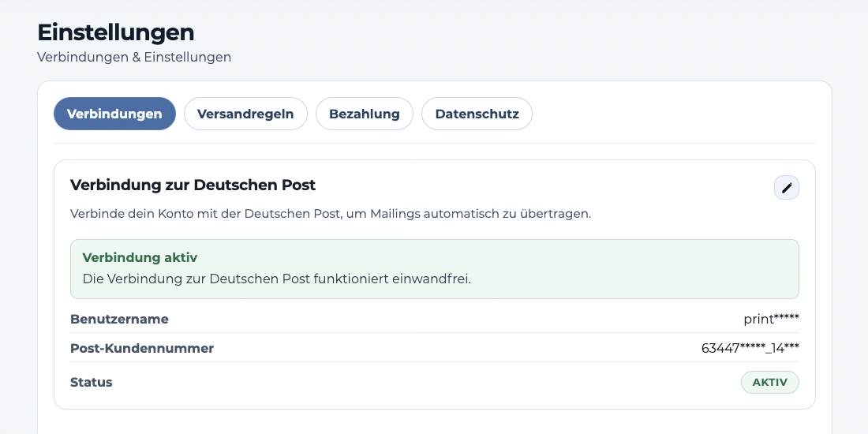Click the 'Verbindungen & Einstellungen' subtitle
Screen dimensions: 868x434
[134, 57]
